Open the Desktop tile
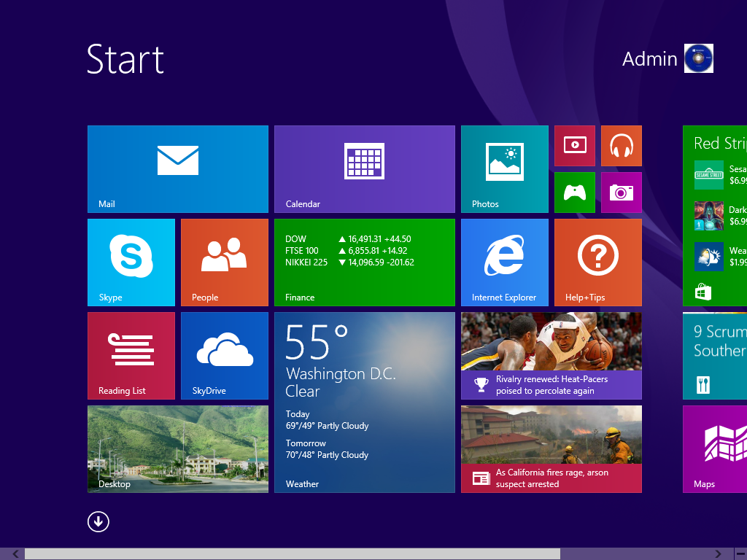The image size is (747, 560). pos(178,449)
